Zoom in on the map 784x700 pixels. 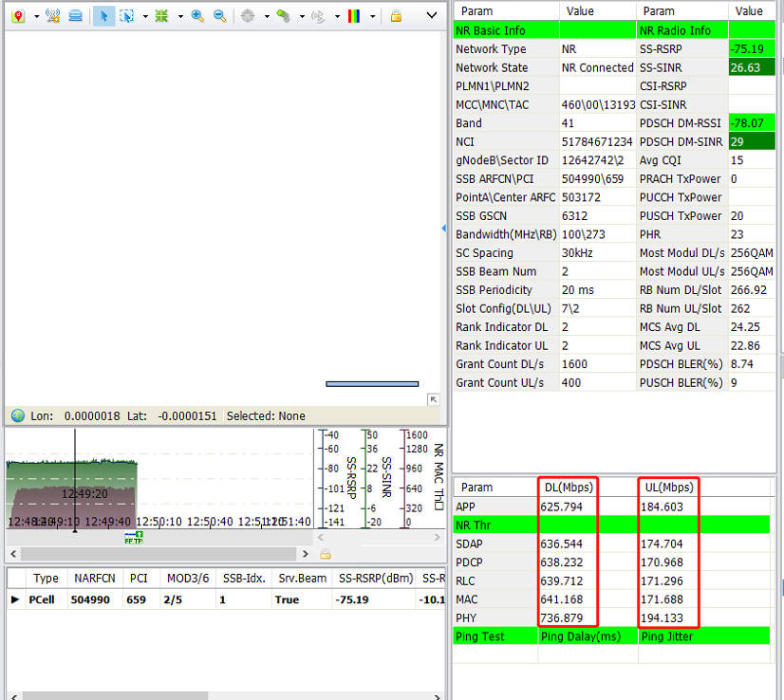[197, 16]
